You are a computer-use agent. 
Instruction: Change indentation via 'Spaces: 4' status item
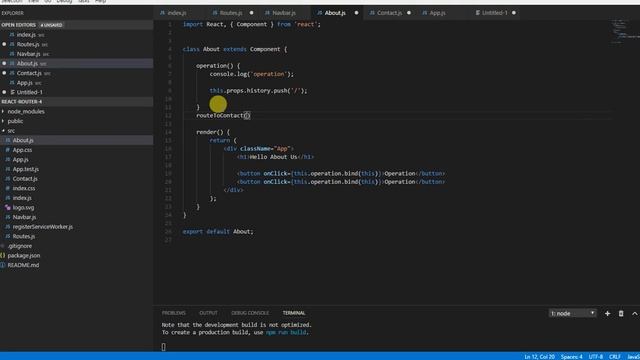(x=571, y=357)
